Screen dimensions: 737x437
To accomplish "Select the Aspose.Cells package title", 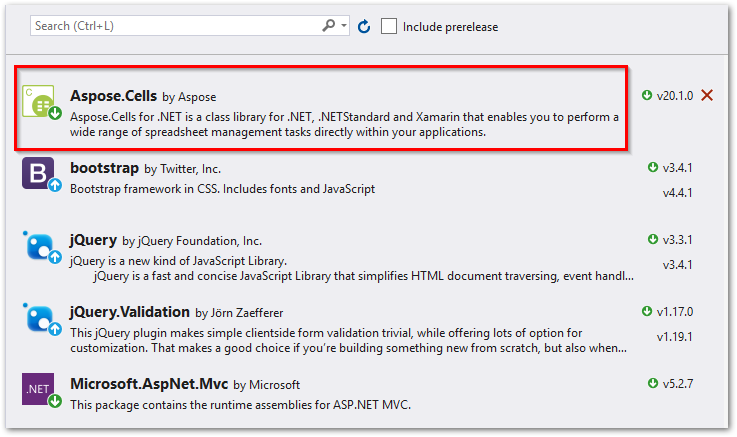I will tap(114, 96).
